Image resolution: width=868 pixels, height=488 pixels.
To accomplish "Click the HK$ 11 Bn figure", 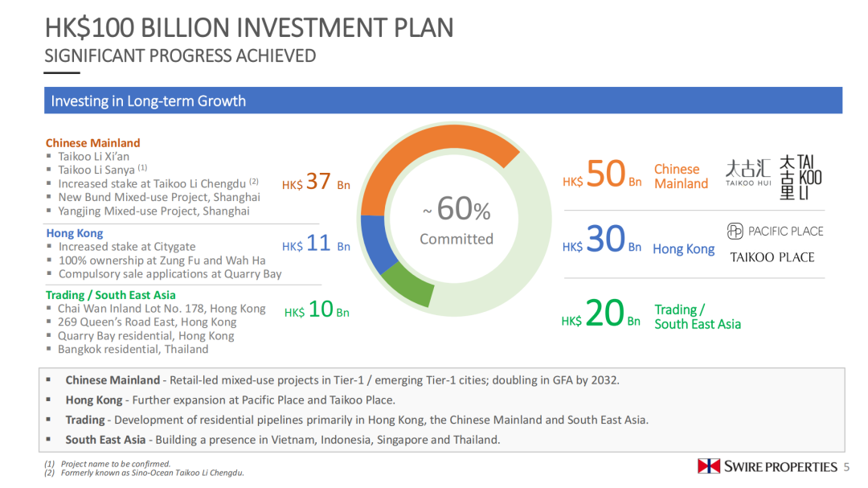I will click(x=316, y=244).
